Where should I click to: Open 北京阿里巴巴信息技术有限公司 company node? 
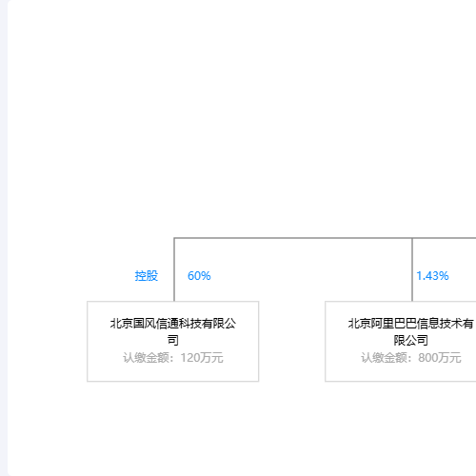(401, 342)
